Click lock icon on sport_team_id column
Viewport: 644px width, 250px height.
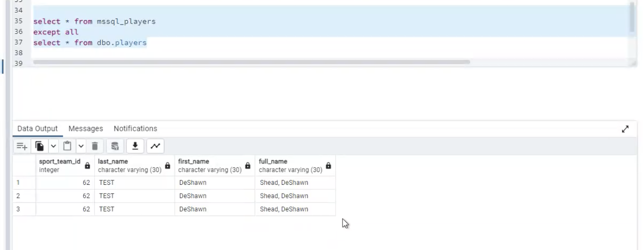(88, 166)
